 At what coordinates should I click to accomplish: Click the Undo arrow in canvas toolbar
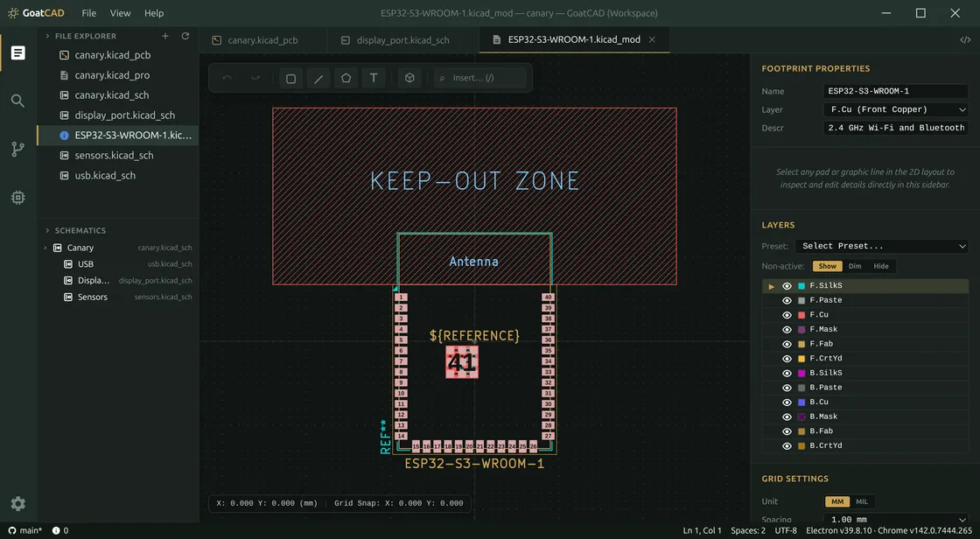[227, 78]
